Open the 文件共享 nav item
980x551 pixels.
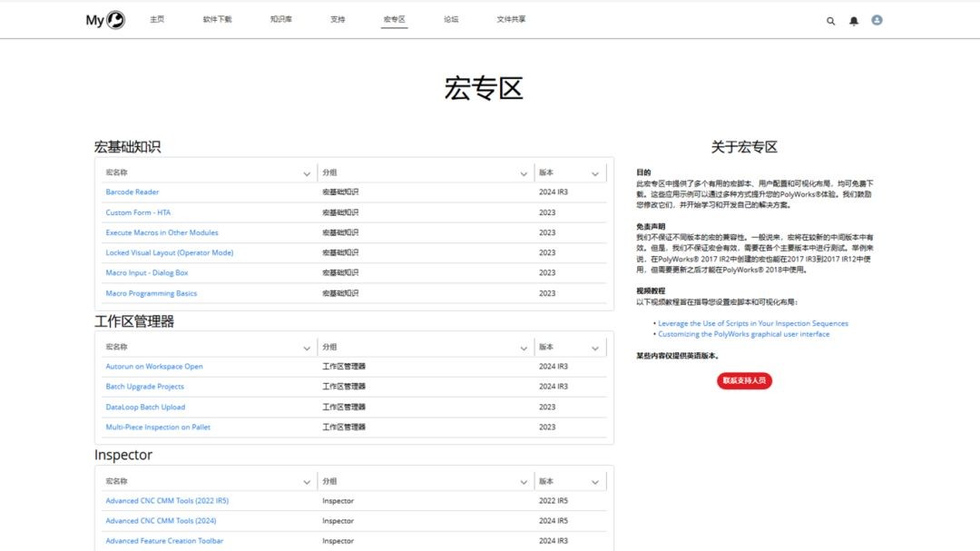(x=511, y=19)
